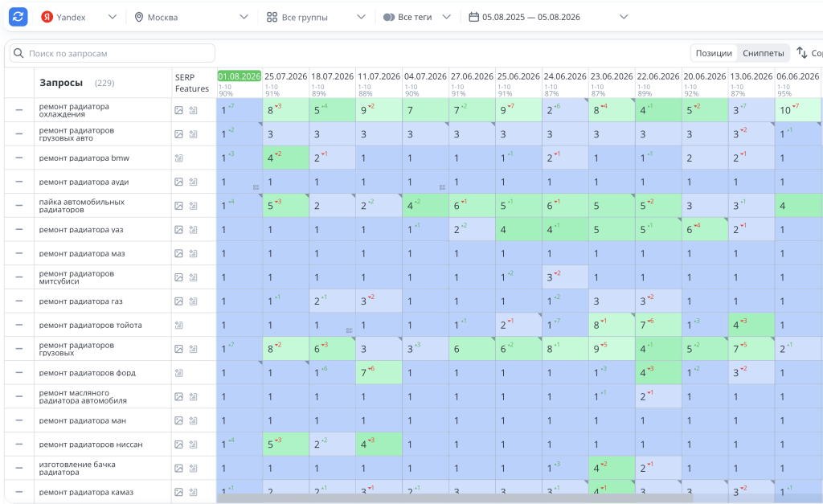Click minus control for ремонт радиатора уаз
823x504 pixels.
19,230
